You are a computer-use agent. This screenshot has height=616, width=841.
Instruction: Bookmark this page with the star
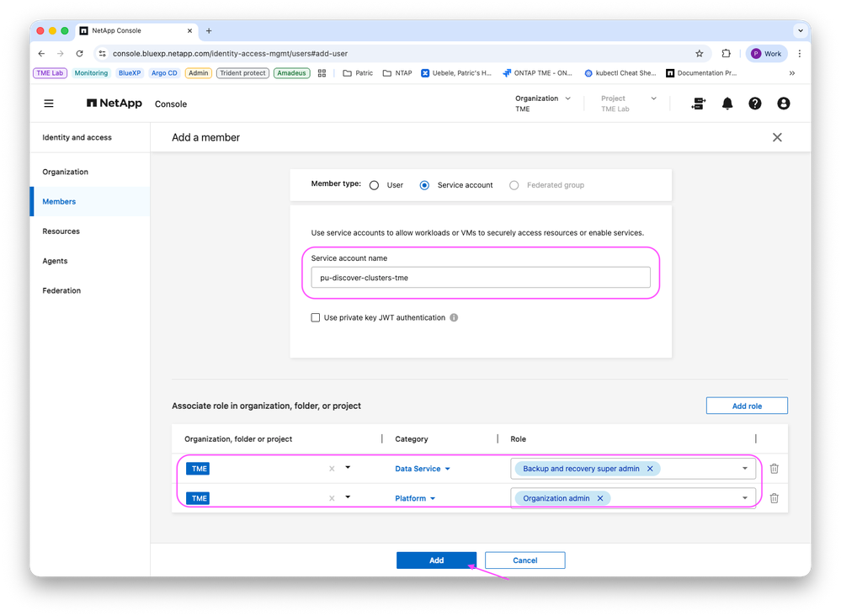coord(699,54)
